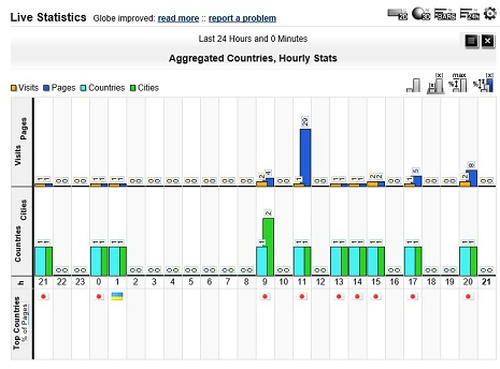
Task: Close the panel with the black X
Action: click(x=488, y=41)
